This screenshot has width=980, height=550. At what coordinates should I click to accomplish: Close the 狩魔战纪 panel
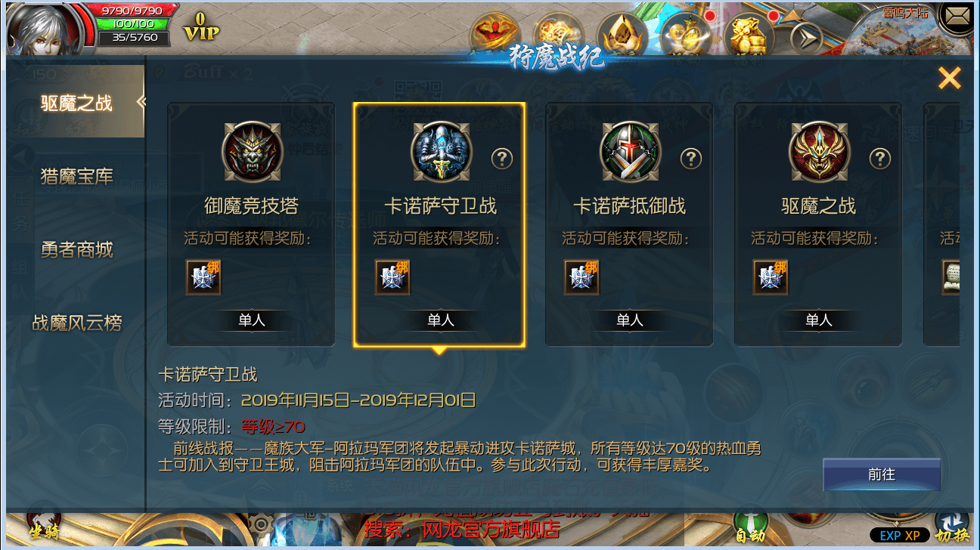coord(950,78)
